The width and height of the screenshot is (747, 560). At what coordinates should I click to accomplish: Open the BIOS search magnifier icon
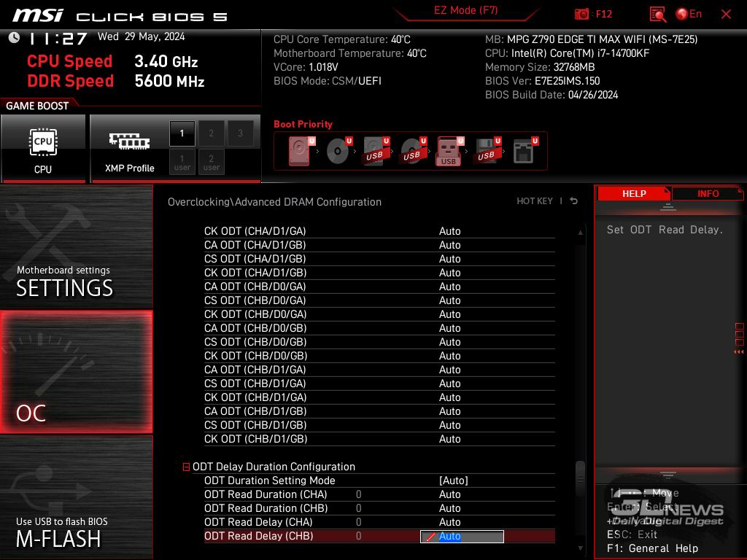coord(658,15)
